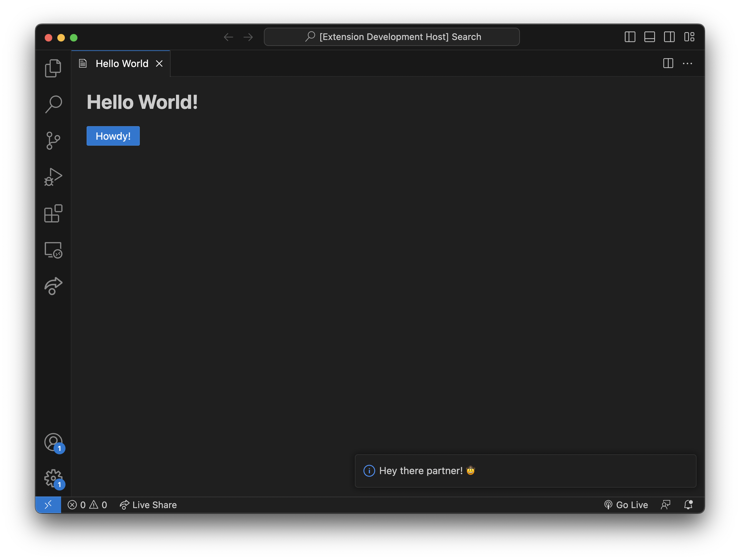This screenshot has width=740, height=560.
Task: Open the Manage gear settings menu
Action: coord(53,478)
